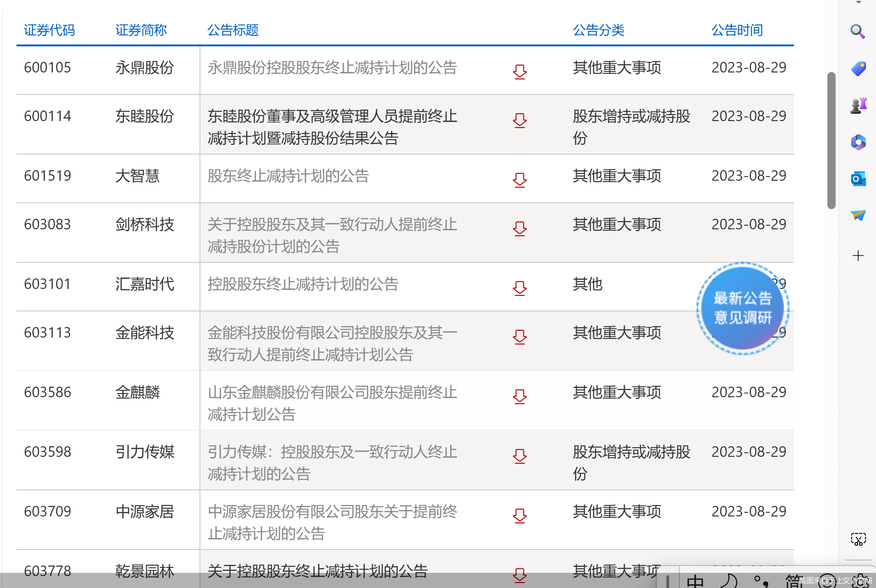876x588 pixels.
Task: Download the 东睦股份 announcement file
Action: pos(519,120)
